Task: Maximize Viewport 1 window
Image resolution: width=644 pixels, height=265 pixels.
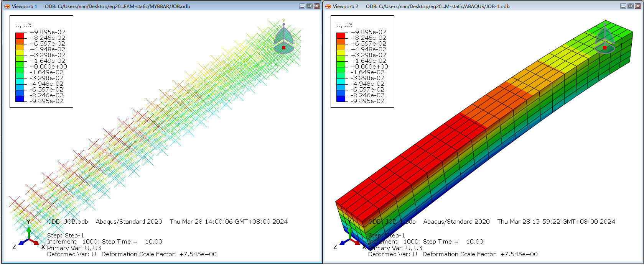Action: tap(310, 6)
